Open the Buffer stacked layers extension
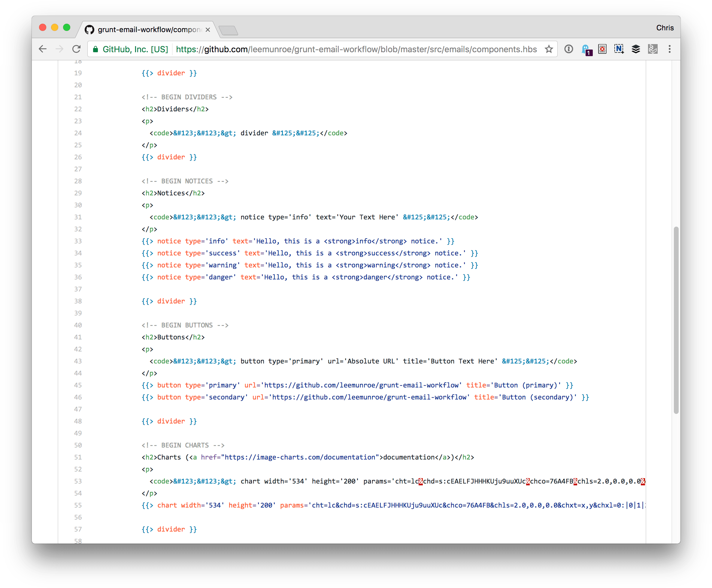The height and width of the screenshot is (588, 712). pos(636,49)
